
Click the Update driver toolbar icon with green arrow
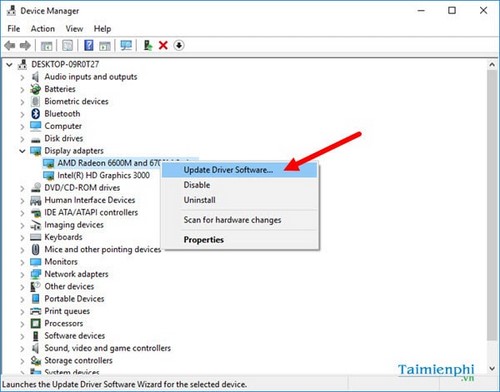pos(148,45)
